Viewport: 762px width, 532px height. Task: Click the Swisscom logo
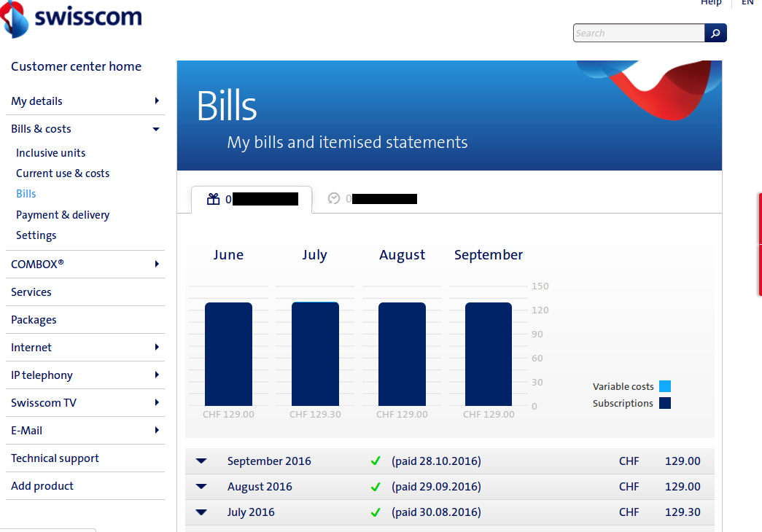coord(71,20)
